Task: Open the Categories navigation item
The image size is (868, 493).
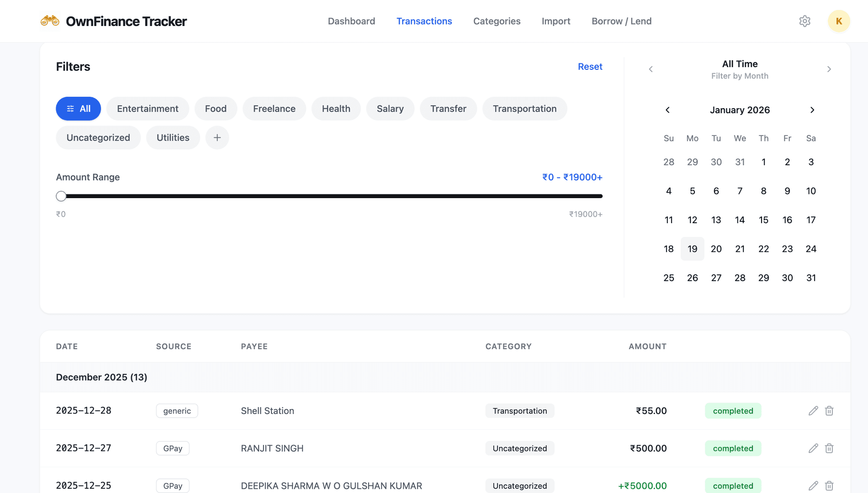Action: (x=497, y=21)
